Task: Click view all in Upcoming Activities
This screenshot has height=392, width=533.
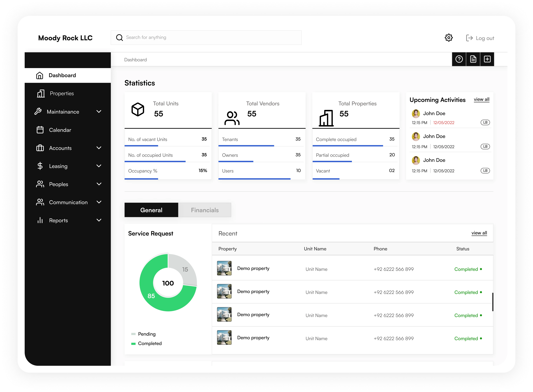Action: pyautogui.click(x=481, y=99)
